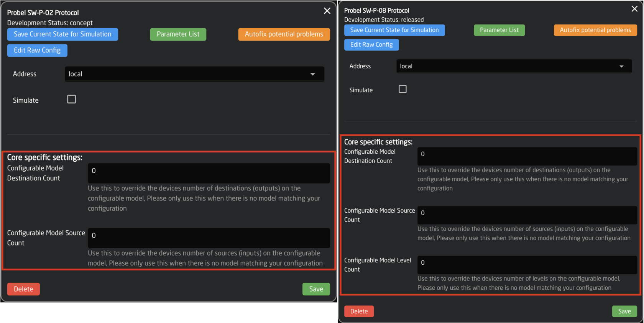The height and width of the screenshot is (323, 644).
Task: Expand the Address dropdown in SW-P-08 dialog
Action: tap(514, 66)
